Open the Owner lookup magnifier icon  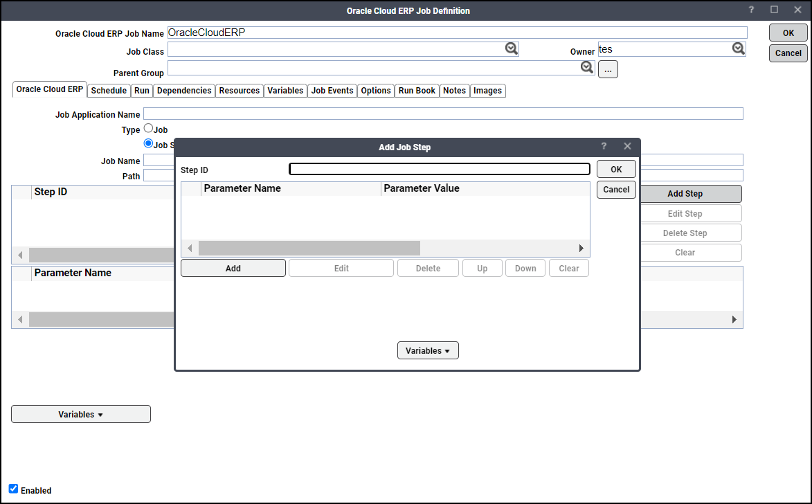(x=738, y=48)
